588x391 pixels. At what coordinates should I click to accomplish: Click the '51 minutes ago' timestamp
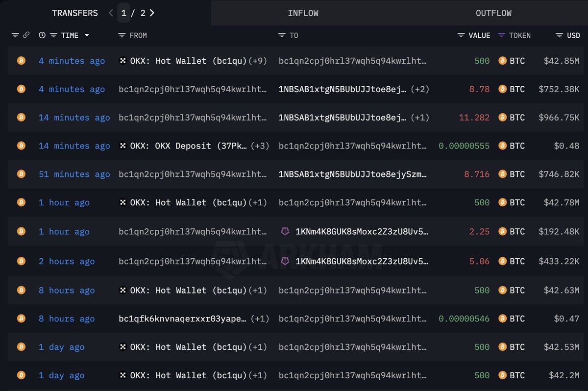pos(74,174)
